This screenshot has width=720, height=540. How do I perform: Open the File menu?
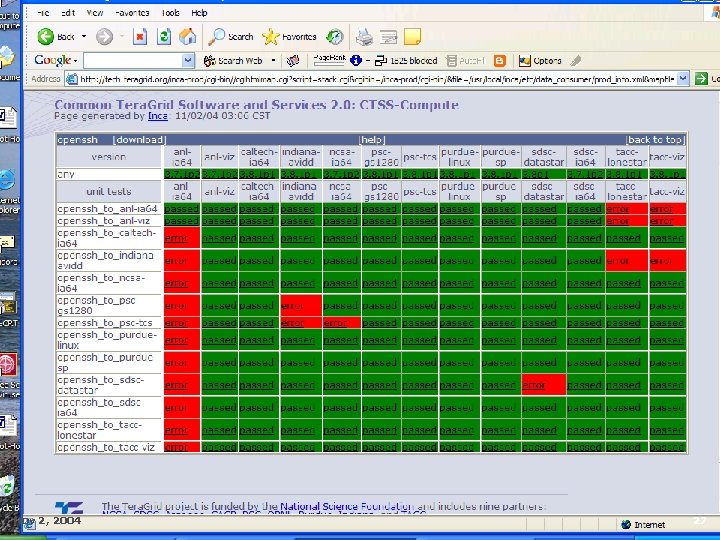coord(43,13)
